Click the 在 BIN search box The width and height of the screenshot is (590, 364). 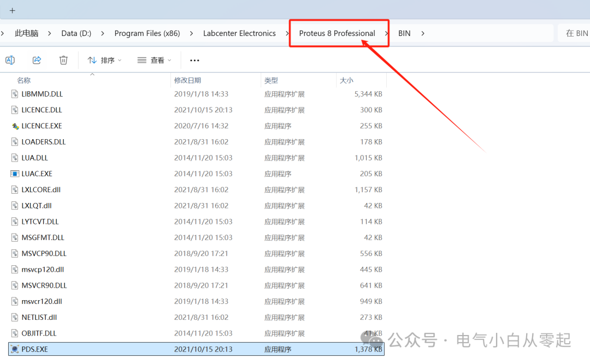click(574, 33)
